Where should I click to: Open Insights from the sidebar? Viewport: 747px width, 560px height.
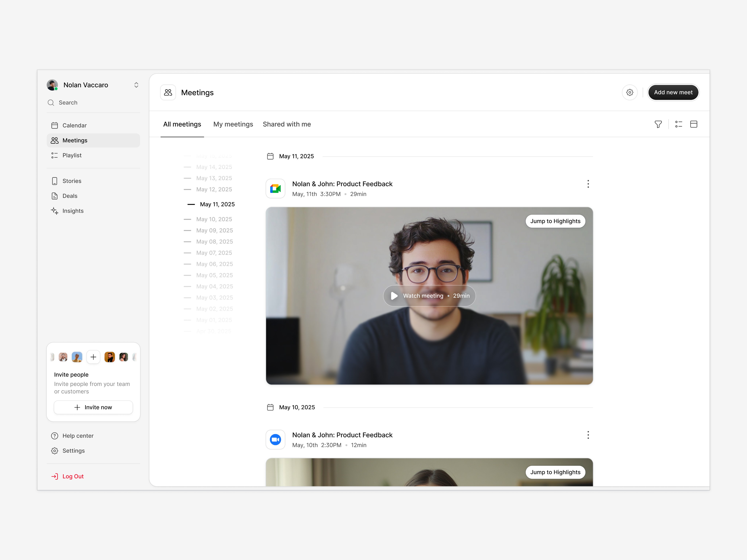[x=73, y=211]
